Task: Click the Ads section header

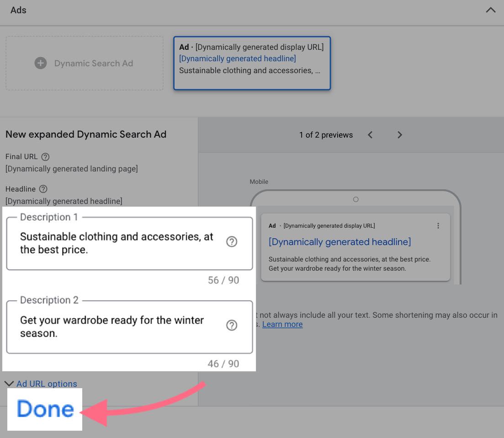Action: [x=18, y=10]
